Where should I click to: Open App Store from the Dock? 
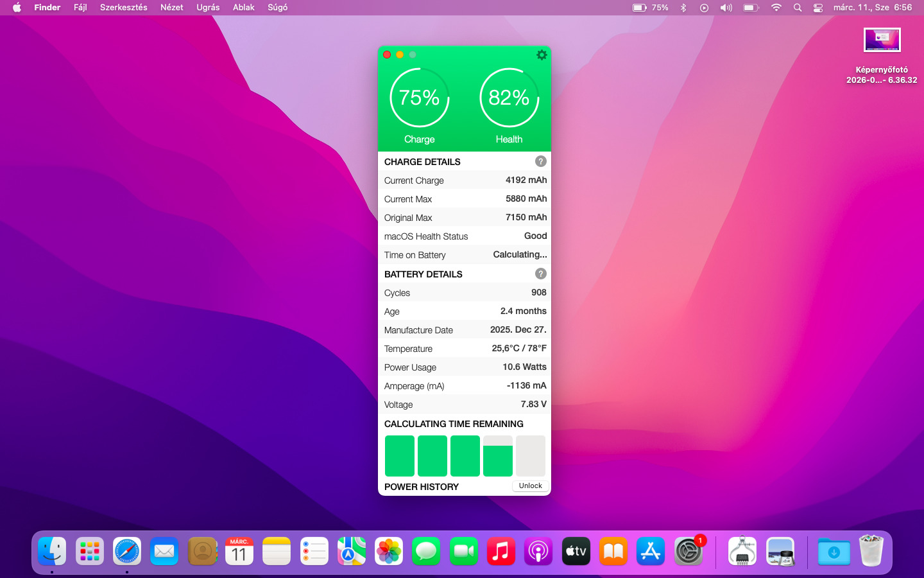coord(651,551)
